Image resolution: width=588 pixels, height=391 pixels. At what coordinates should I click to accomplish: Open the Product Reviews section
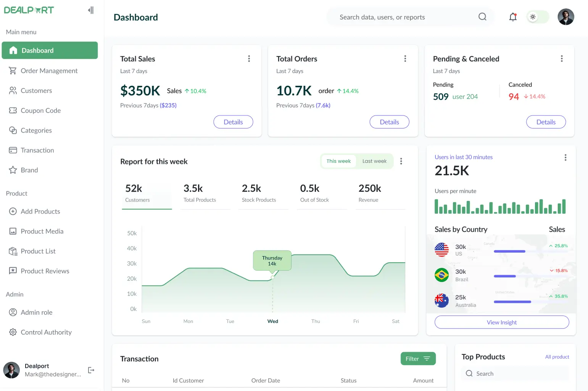tap(45, 271)
